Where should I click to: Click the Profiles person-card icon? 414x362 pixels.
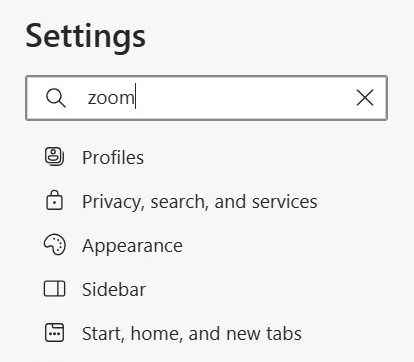54,157
